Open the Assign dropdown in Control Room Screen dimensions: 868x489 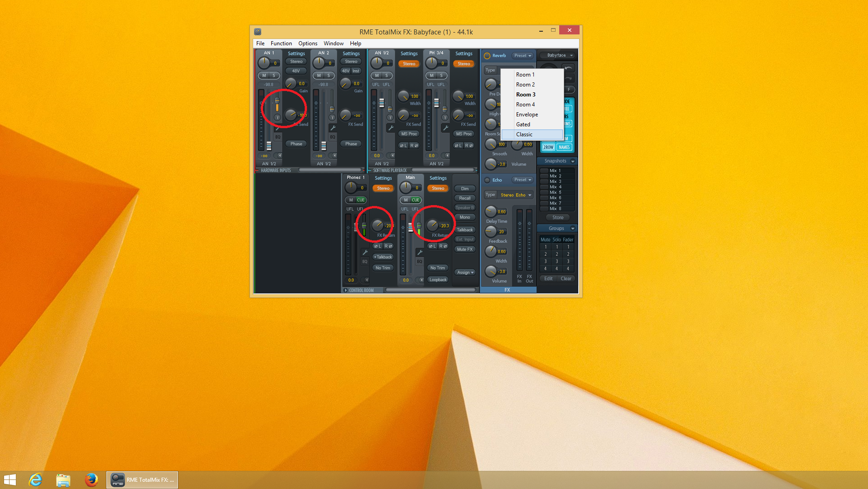(465, 273)
